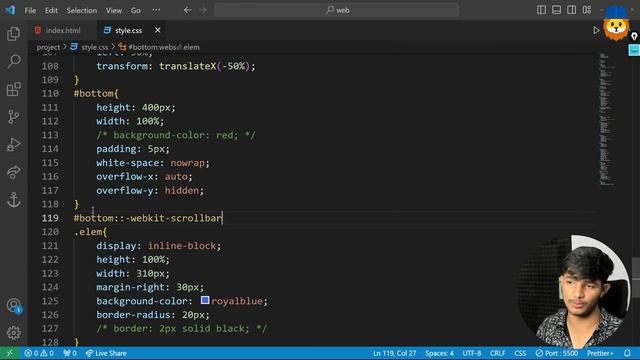Screen dimensions: 640x360
Task: Open the Explorer view in activity bar
Action: [x=13, y=33]
